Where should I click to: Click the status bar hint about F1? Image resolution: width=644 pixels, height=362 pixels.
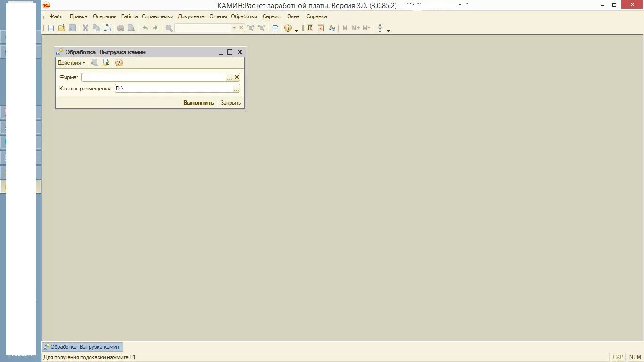click(90, 357)
